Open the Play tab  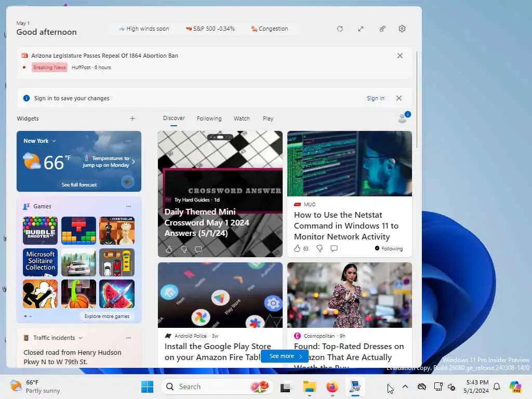click(268, 118)
